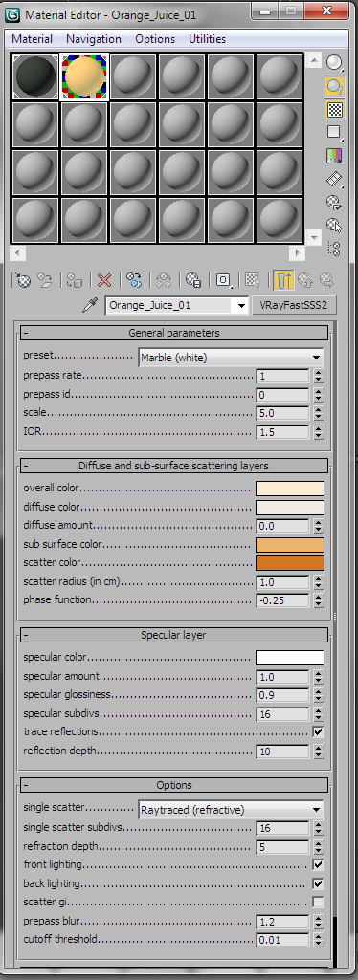Click sample slots scroll down arrow

click(314, 237)
